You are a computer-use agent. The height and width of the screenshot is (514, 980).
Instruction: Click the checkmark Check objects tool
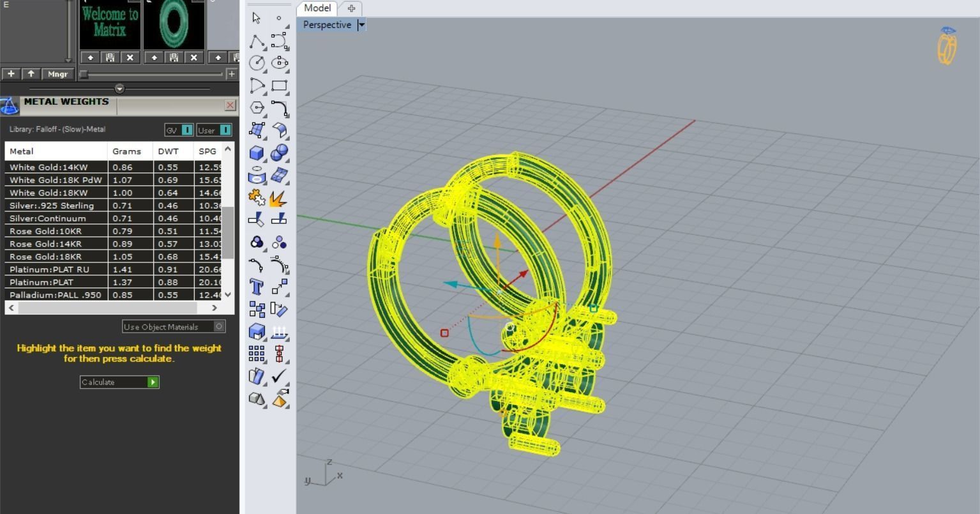[x=279, y=376]
